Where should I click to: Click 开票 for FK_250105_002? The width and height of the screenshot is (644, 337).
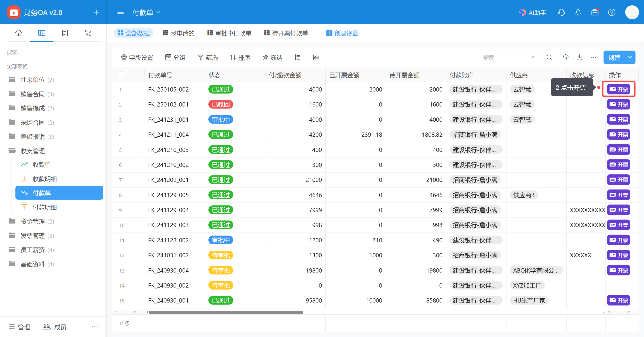[619, 89]
